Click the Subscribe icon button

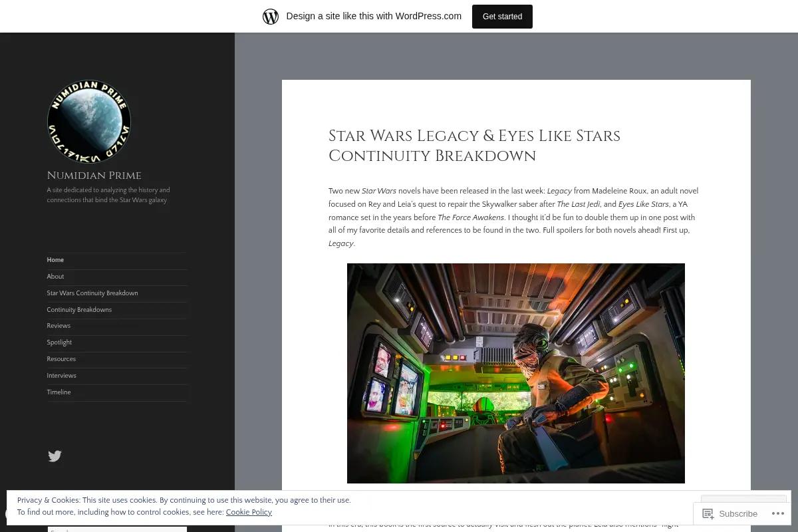click(x=730, y=513)
